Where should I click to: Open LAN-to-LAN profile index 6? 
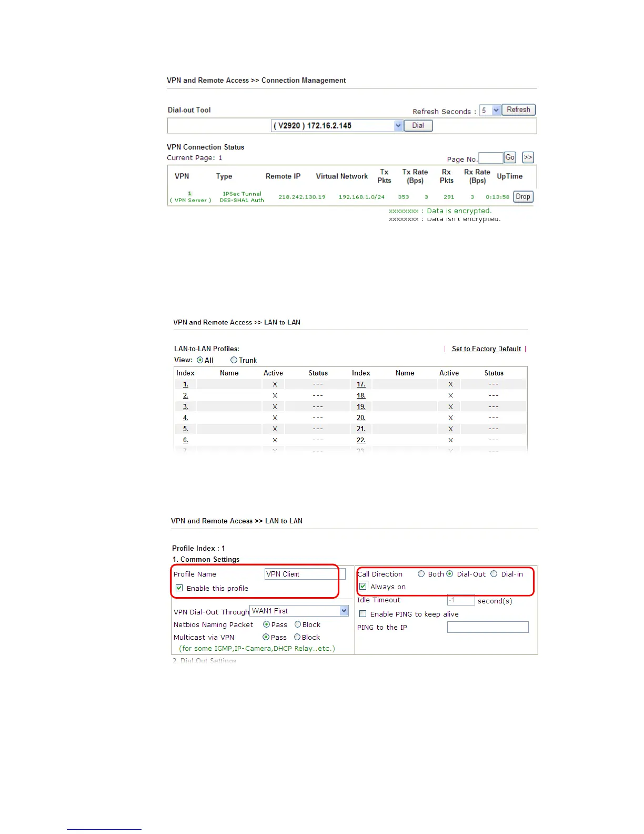click(x=186, y=440)
